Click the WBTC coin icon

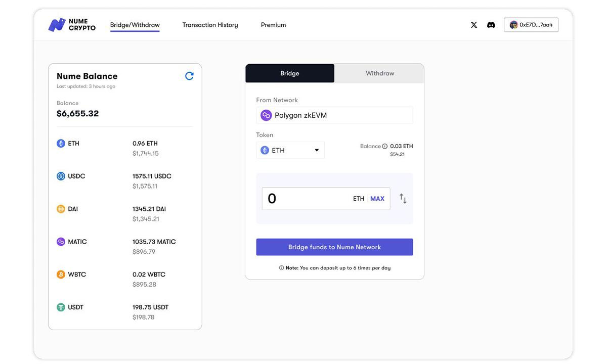[61, 275]
